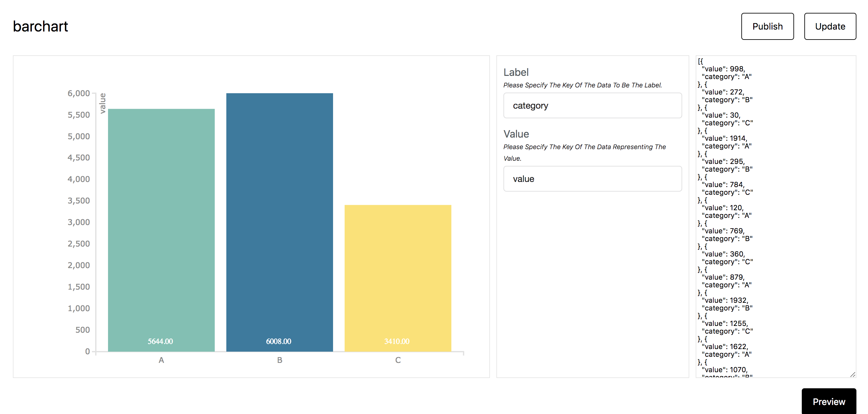Click the Label section heading

click(x=516, y=72)
